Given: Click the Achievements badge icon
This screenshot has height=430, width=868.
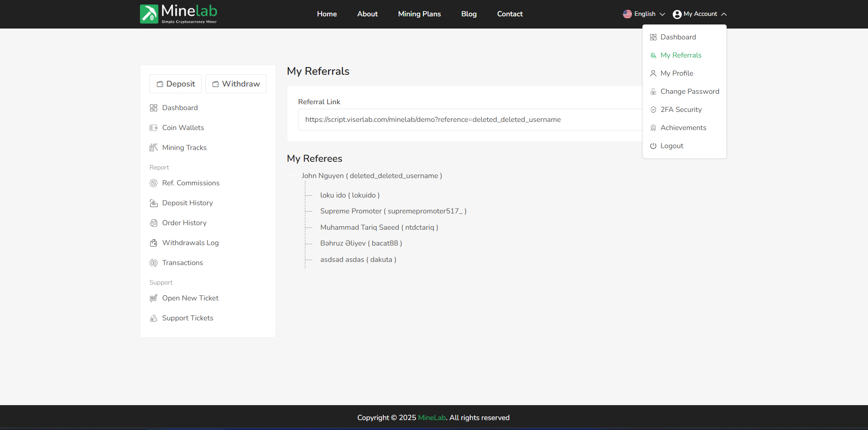Looking at the screenshot, I should pos(653,128).
